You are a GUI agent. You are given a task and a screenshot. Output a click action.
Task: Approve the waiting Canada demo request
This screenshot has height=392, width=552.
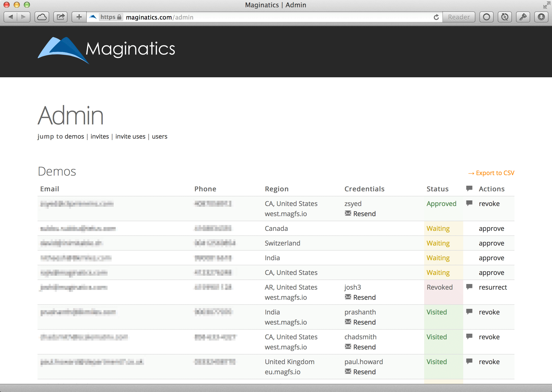[491, 228]
